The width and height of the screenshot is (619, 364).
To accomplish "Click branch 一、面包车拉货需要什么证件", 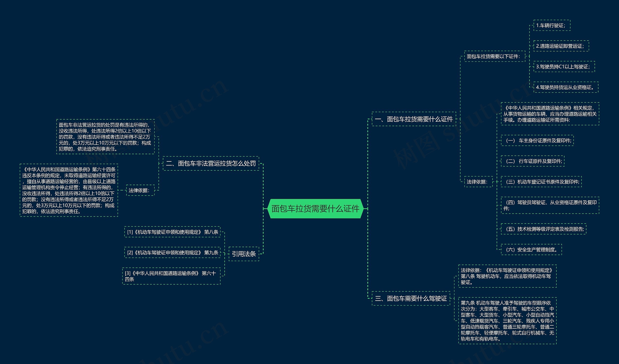I will pyautogui.click(x=414, y=119).
